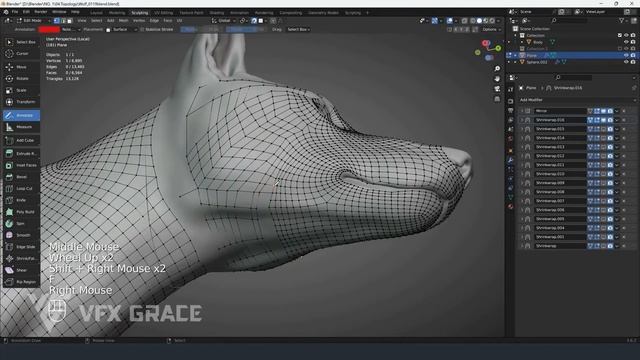Select the Loop Cut tool

[21, 189]
